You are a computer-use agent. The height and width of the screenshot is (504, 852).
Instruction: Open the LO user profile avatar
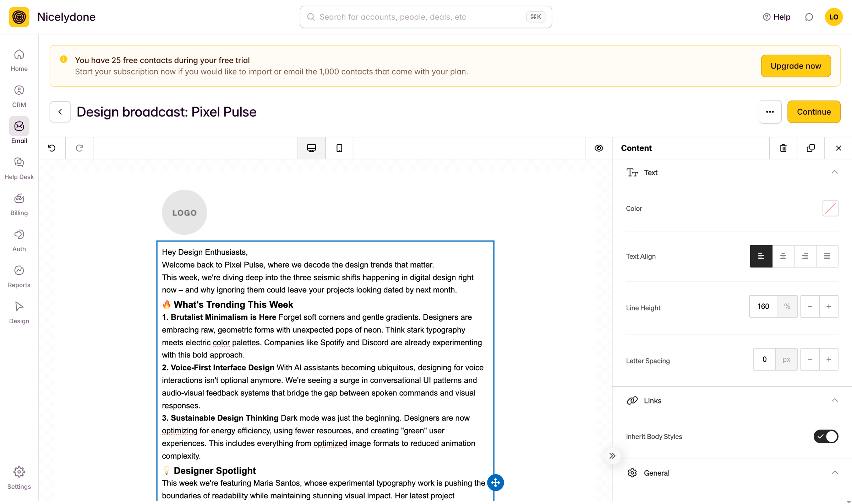[834, 17]
